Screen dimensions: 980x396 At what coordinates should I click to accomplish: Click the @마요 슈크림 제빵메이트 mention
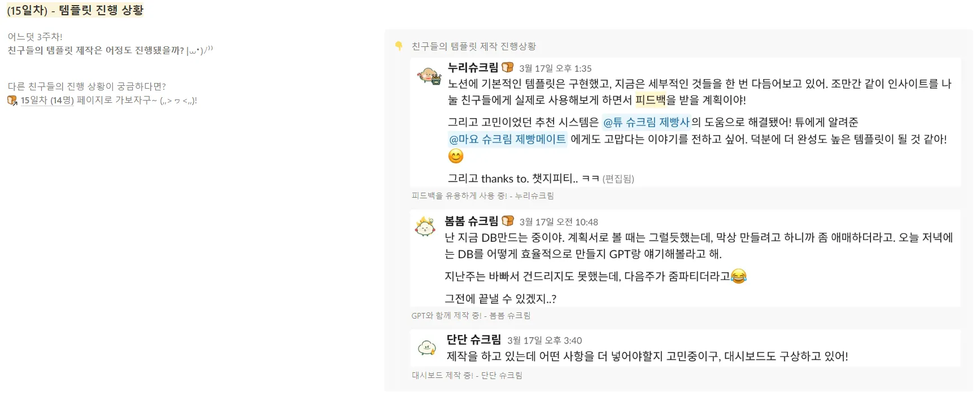(x=507, y=139)
